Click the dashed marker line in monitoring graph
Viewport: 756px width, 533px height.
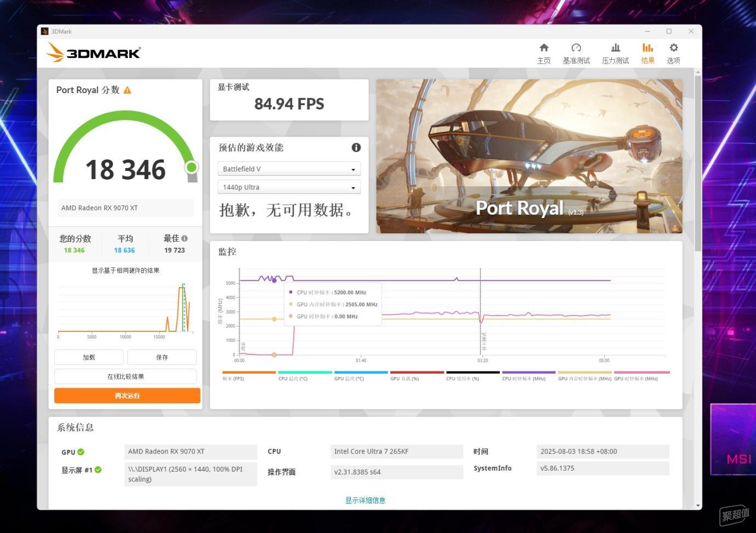(480, 311)
